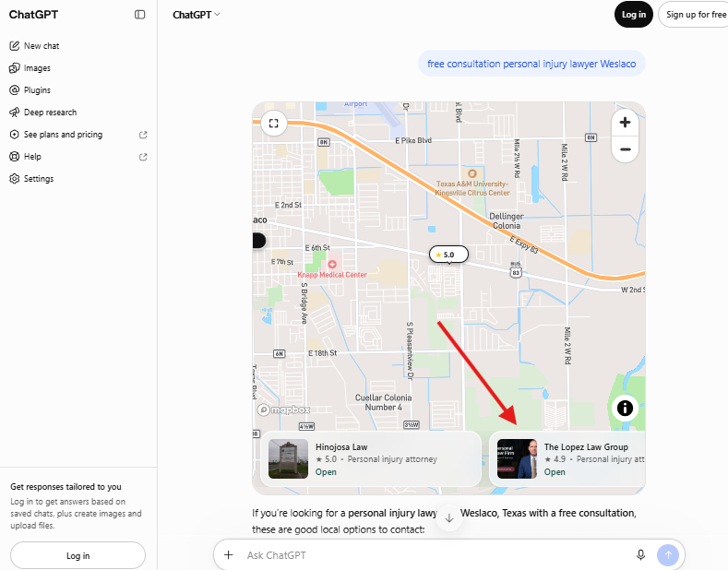Open Plugins from the sidebar

[x=78, y=90]
